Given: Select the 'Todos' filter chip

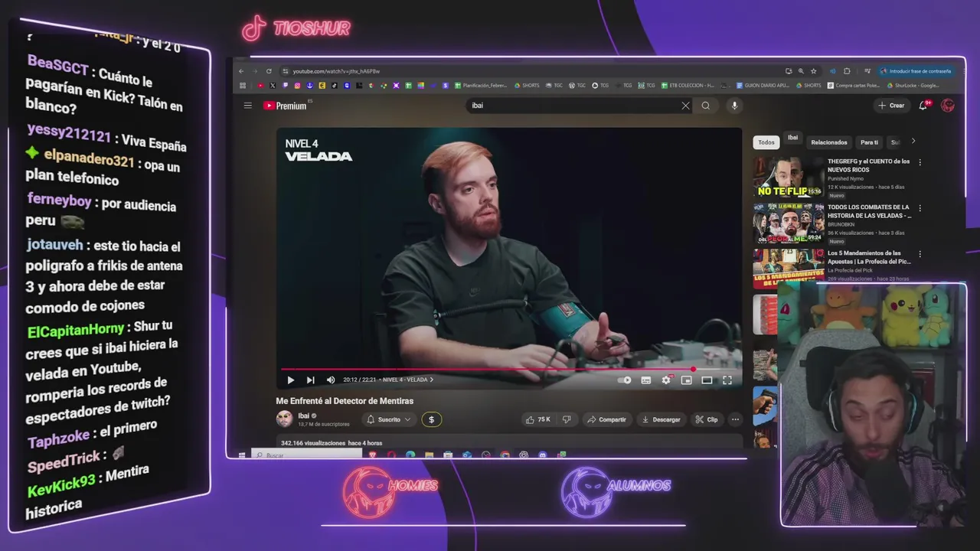Looking at the screenshot, I should coord(766,142).
